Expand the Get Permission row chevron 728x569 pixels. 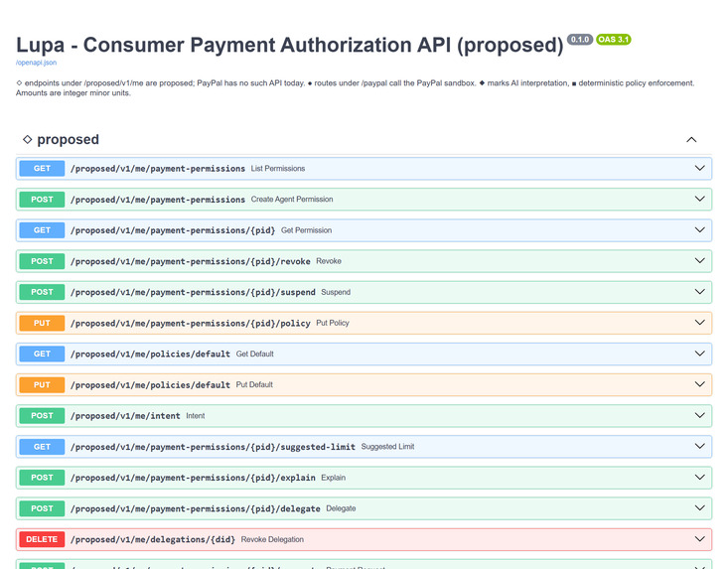click(699, 229)
